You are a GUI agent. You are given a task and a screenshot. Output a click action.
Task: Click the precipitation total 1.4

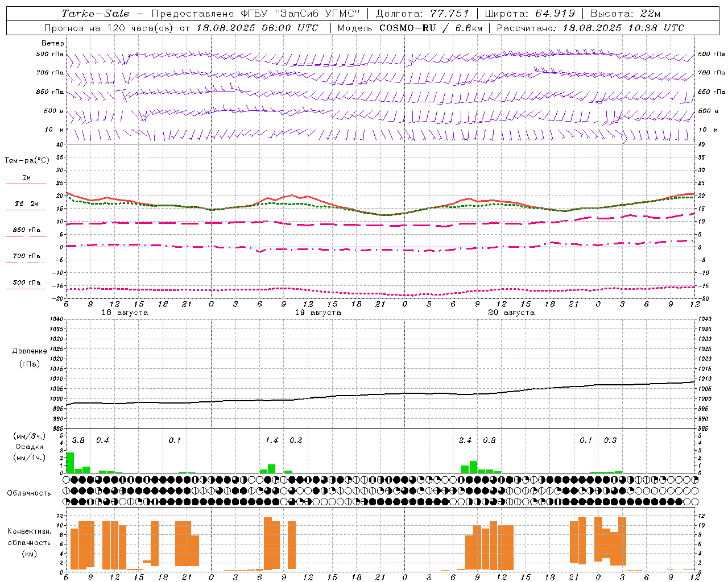(272, 440)
